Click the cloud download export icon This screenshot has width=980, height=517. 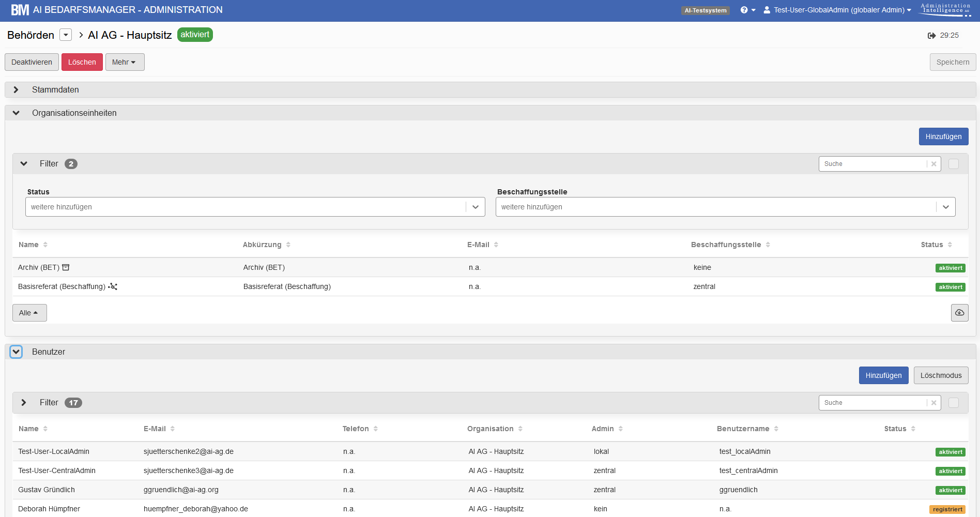[x=959, y=313]
